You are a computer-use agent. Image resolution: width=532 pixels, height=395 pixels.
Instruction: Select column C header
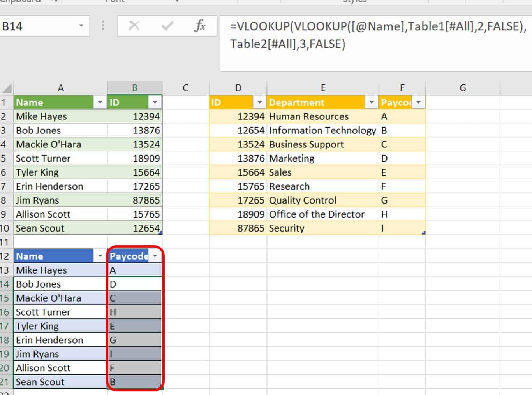(185, 88)
